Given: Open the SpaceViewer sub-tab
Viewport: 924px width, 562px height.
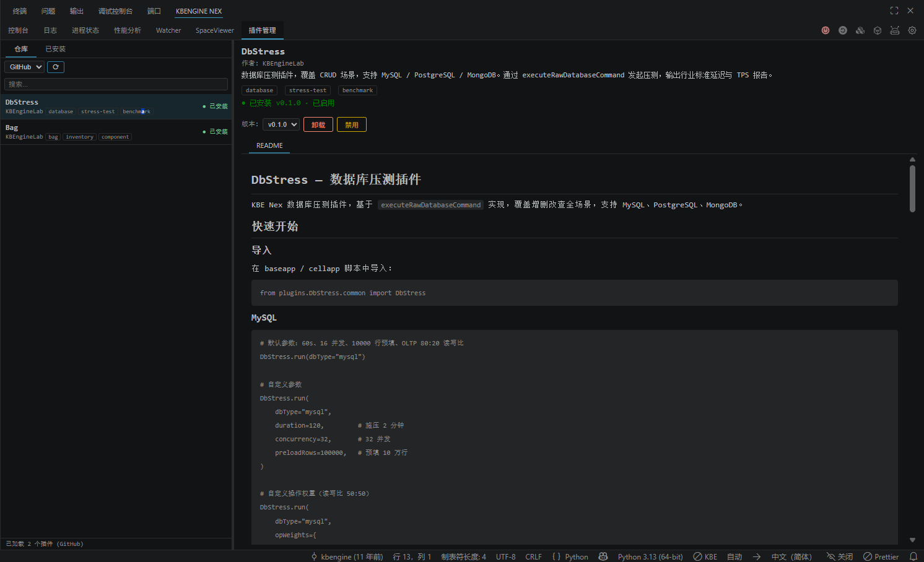Looking at the screenshot, I should point(215,30).
